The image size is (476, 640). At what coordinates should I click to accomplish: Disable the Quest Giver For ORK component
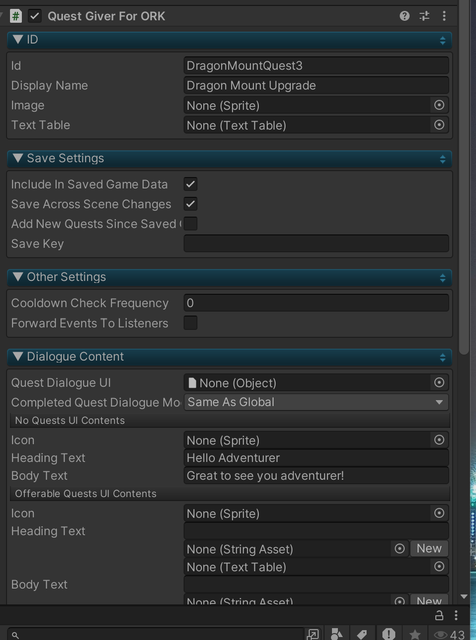coord(34,16)
